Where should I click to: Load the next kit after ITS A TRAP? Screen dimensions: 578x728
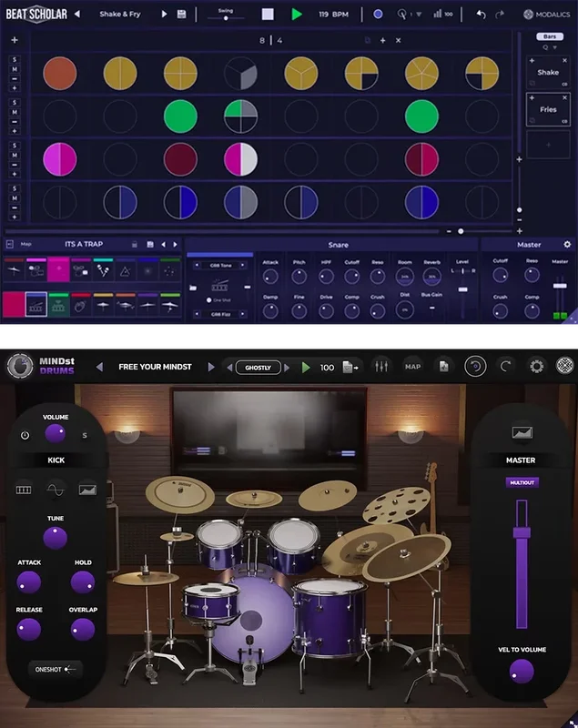[175, 244]
